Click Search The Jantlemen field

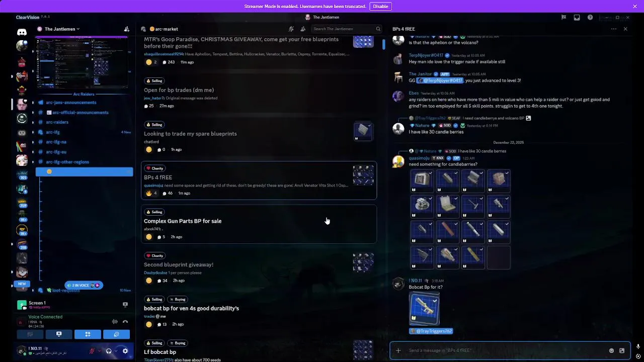(x=346, y=29)
